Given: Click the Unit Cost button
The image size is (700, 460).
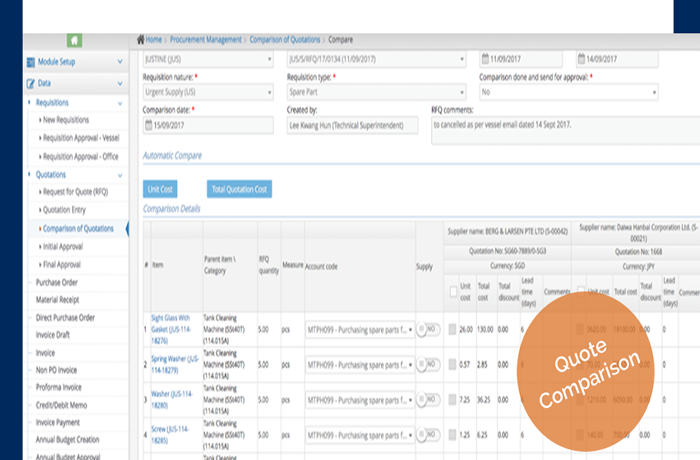Looking at the screenshot, I should [160, 189].
